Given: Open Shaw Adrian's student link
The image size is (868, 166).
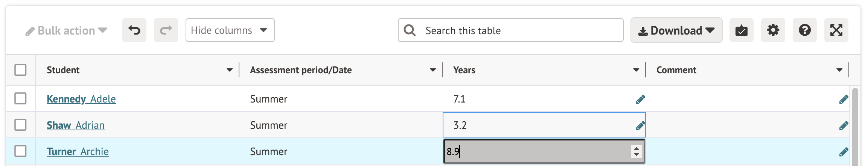Looking at the screenshot, I should pyautogui.click(x=76, y=125).
